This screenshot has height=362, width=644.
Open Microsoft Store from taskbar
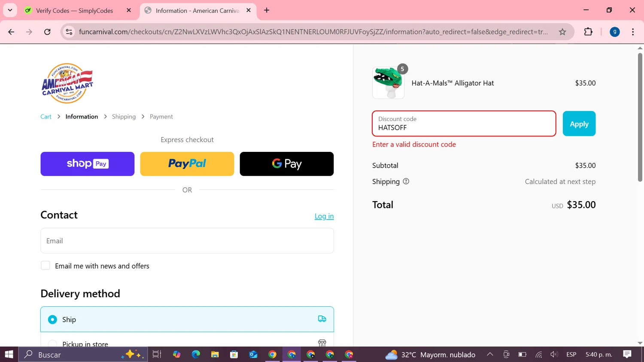click(x=234, y=354)
